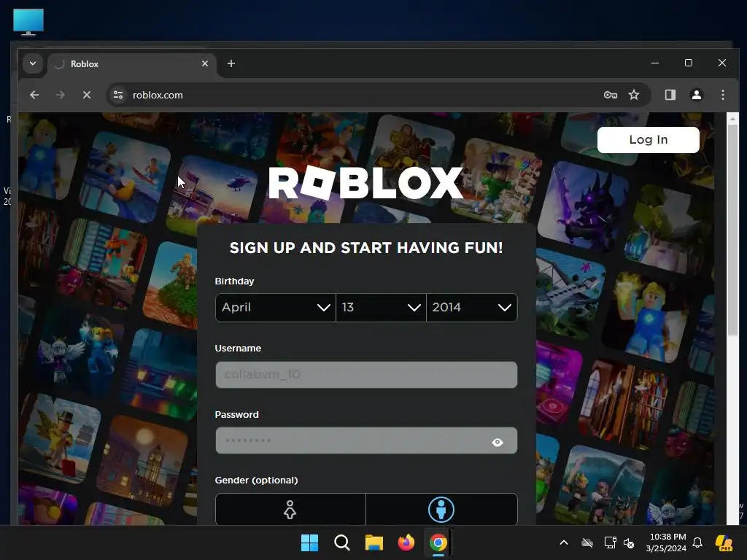The image size is (747, 560).
Task: Click the forward navigation arrow
Action: [61, 95]
